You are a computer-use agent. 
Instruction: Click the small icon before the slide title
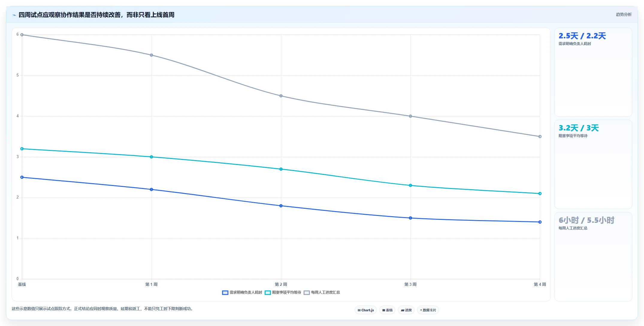coord(14,15)
